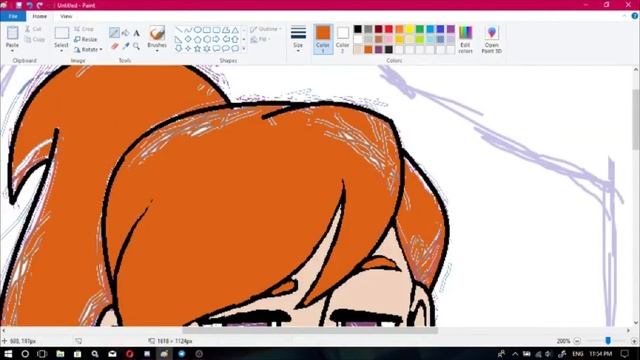The image size is (640, 360).
Task: Activate the Color 2 selector
Action: click(x=342, y=39)
